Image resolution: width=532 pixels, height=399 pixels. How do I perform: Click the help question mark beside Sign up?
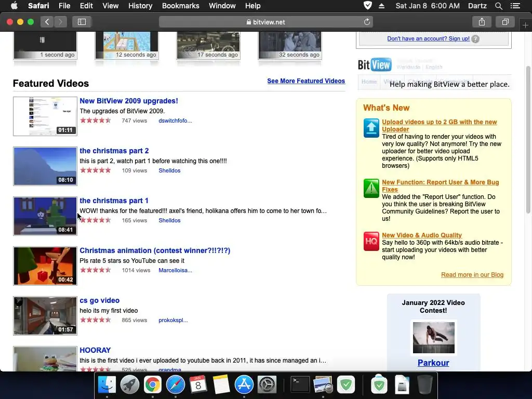475,39
